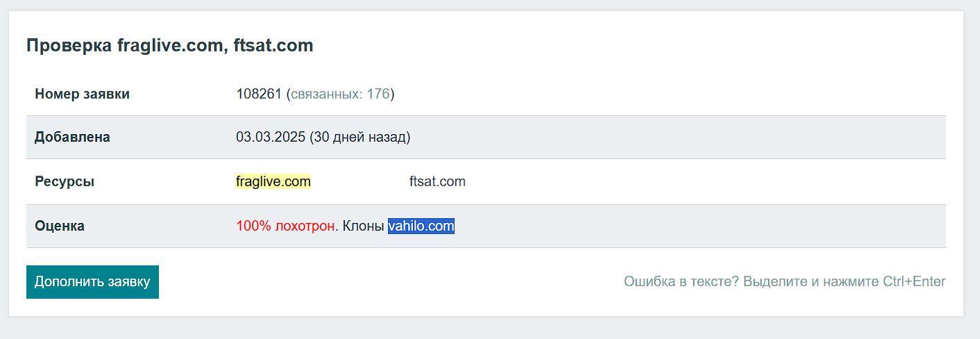Click the word "Проверка" in the heading
Image resolution: width=980 pixels, height=339 pixels.
pos(69,46)
